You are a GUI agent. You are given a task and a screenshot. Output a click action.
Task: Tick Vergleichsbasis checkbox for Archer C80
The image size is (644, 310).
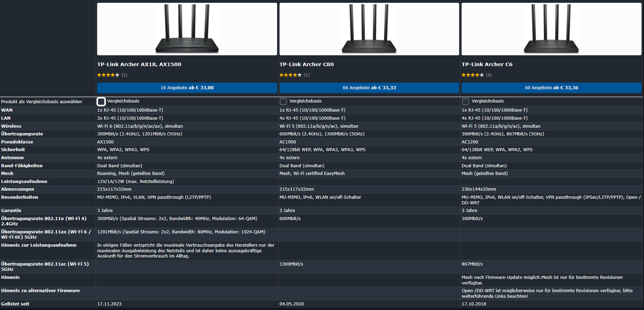coord(283,101)
